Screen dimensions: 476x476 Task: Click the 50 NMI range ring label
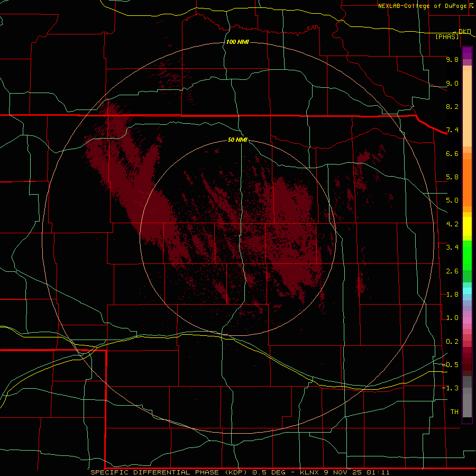[x=237, y=140]
